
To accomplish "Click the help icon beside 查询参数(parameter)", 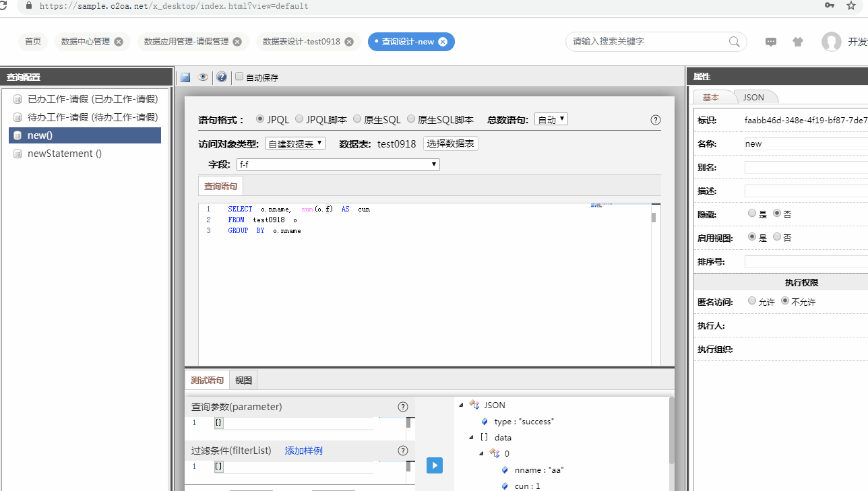I will click(403, 407).
